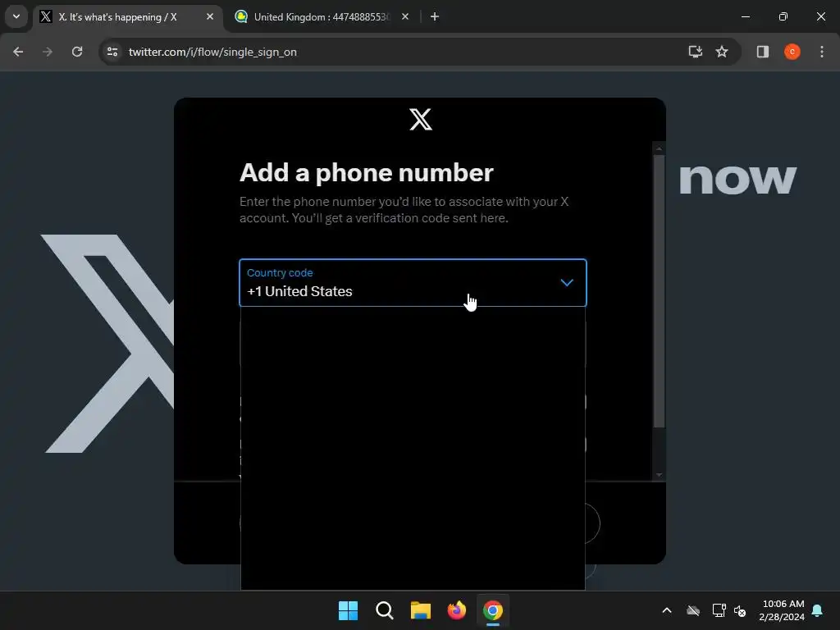Click the muted volume tray icon
Viewport: 840px width, 630px height.
(741, 610)
